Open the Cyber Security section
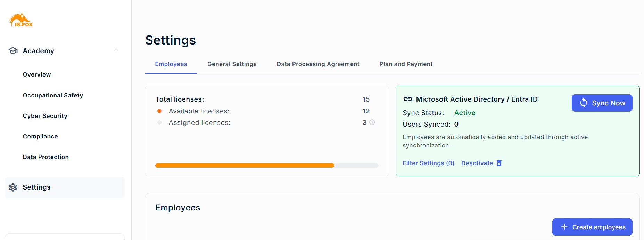 (45, 116)
